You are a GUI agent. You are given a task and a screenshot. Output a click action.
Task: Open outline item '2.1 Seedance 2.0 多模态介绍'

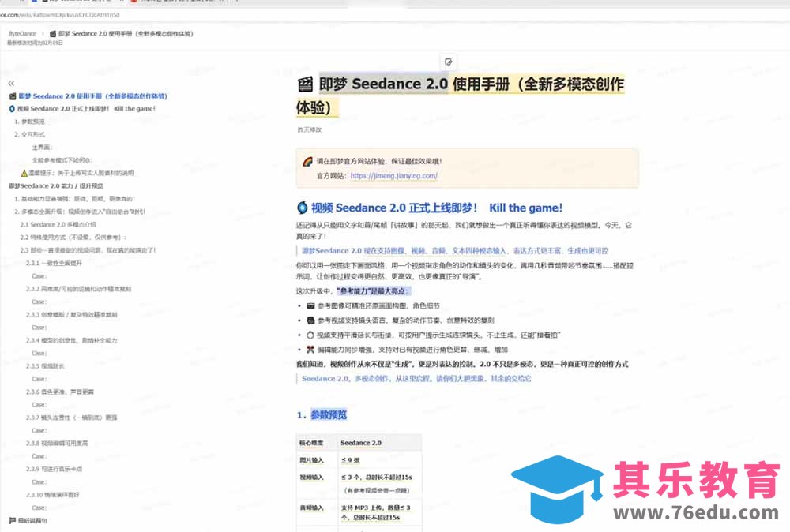[x=58, y=224]
